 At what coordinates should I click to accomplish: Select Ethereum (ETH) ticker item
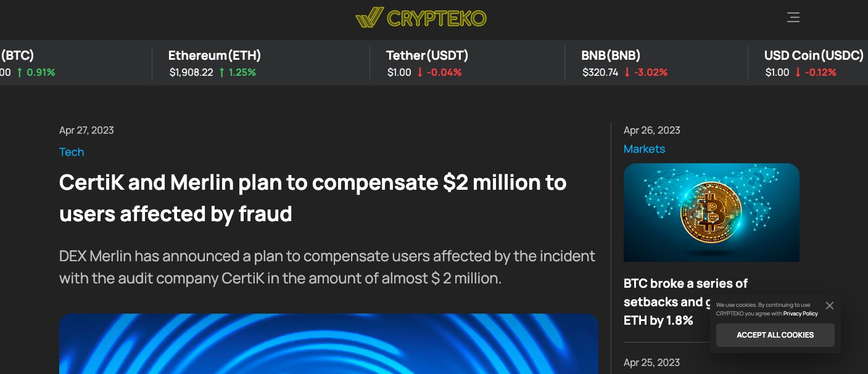[215, 63]
